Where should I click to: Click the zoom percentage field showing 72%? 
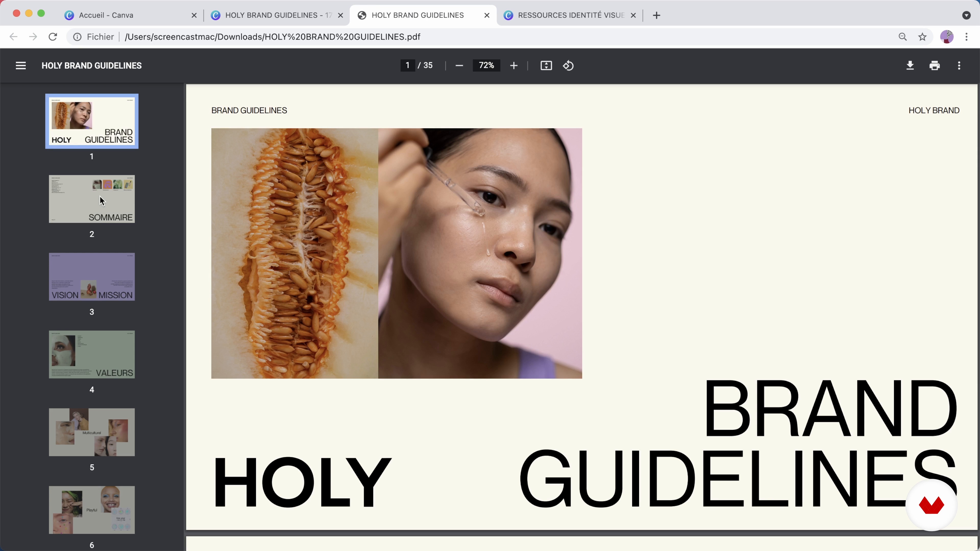[486, 66]
